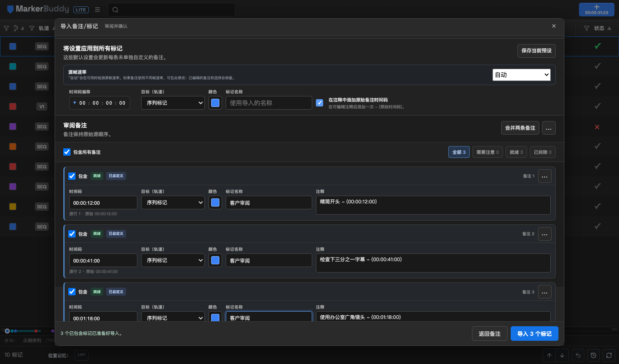Open the 序列标记 target dropdown for 备注 3
The width and height of the screenshot is (619, 364).
point(173,317)
